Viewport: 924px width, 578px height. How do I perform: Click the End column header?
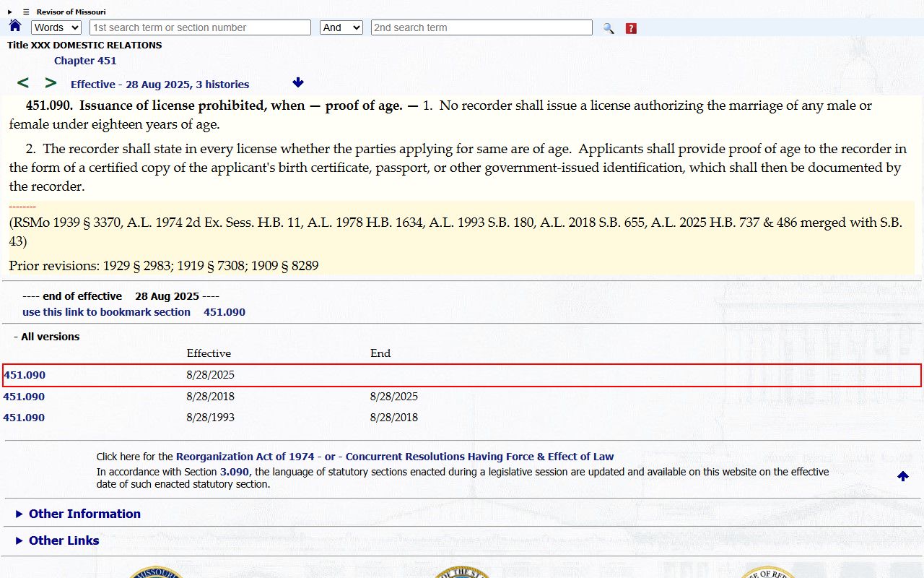[380, 353]
